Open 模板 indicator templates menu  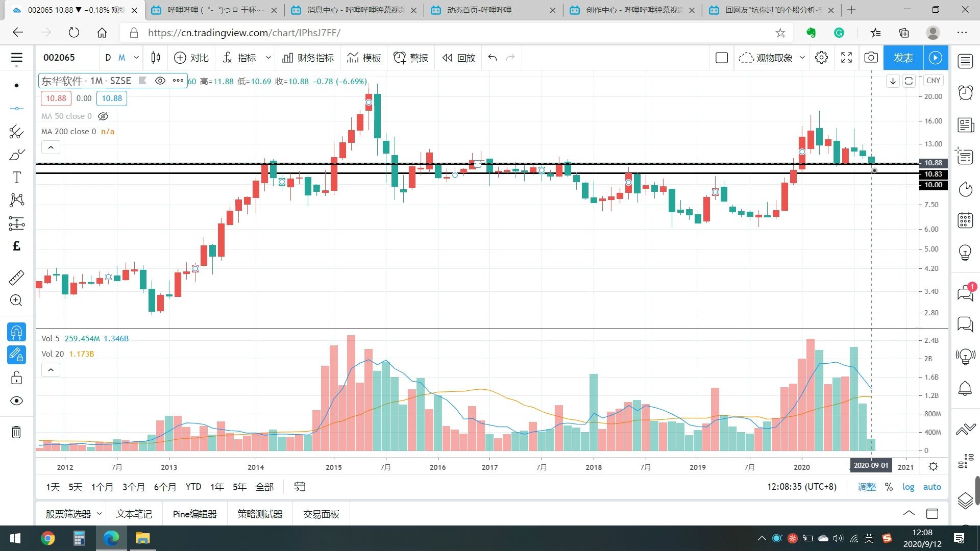[364, 58]
